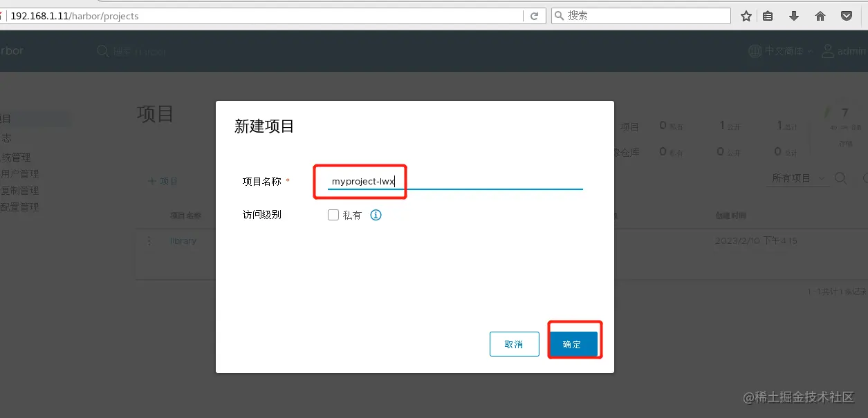This screenshot has height=418, width=868.
Task: Click the 项目名称 column header
Action: coord(185,216)
